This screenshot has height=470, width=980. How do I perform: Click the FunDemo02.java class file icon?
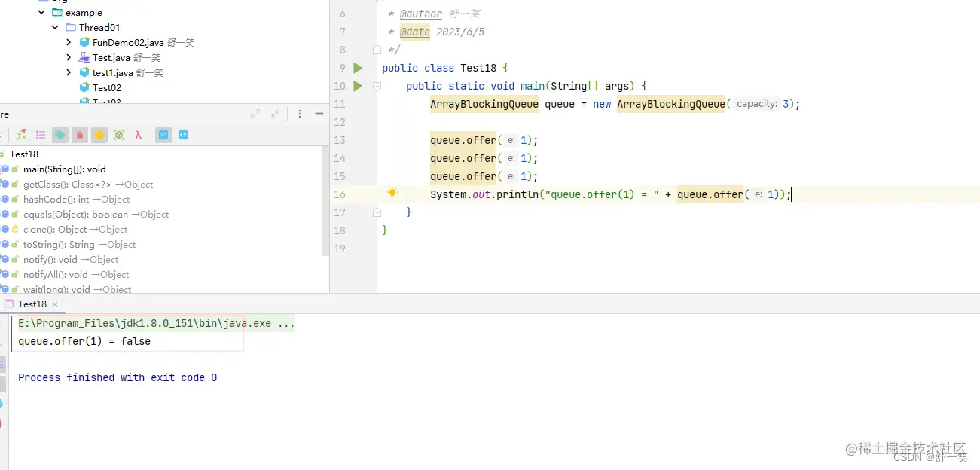click(x=84, y=43)
